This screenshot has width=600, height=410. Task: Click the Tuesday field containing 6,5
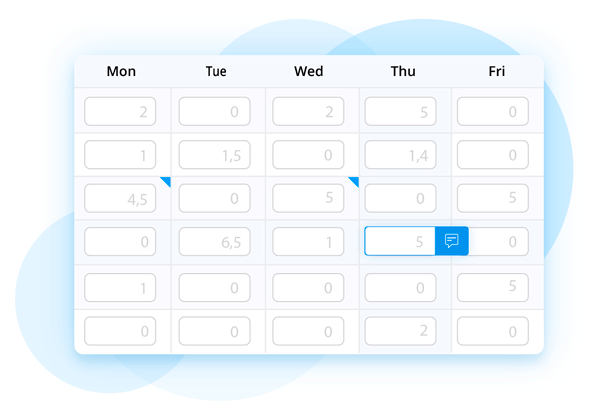coord(214,242)
